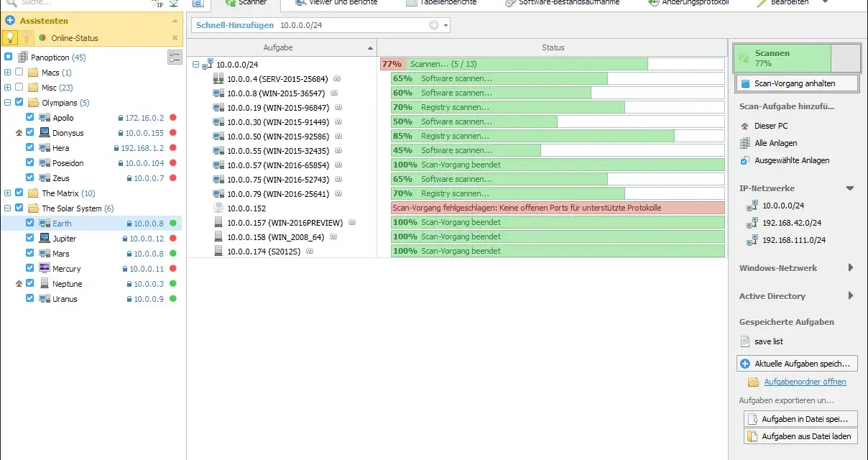Viewport: 868px width, 460px height.
Task: Click the lightbulb hints icon under Assistenten
Action: 10,37
